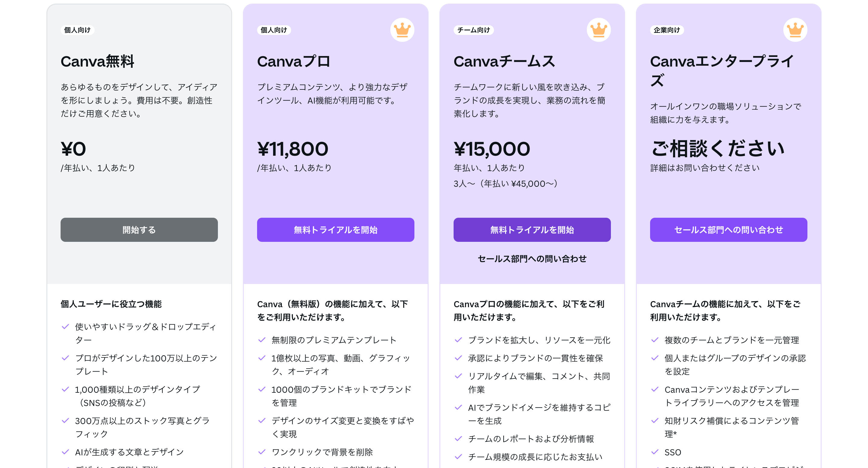Click セールス部門への問い合わせ button on Enterprise card
Image resolution: width=868 pixels, height=468 pixels.
(728, 229)
